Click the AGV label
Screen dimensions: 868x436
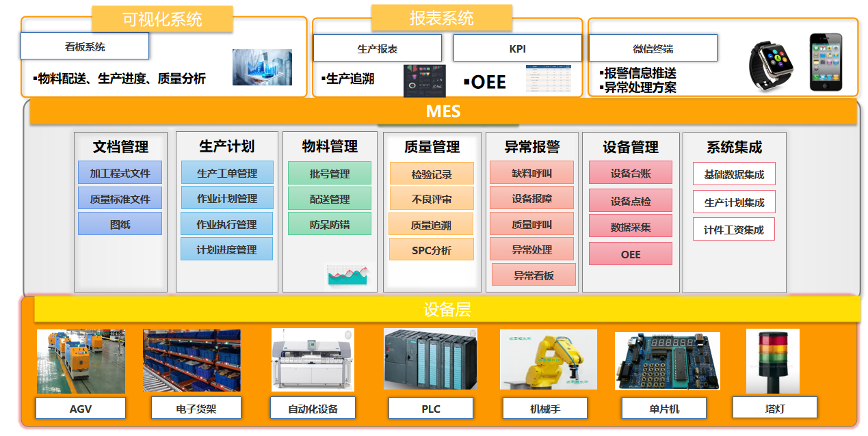[81, 409]
